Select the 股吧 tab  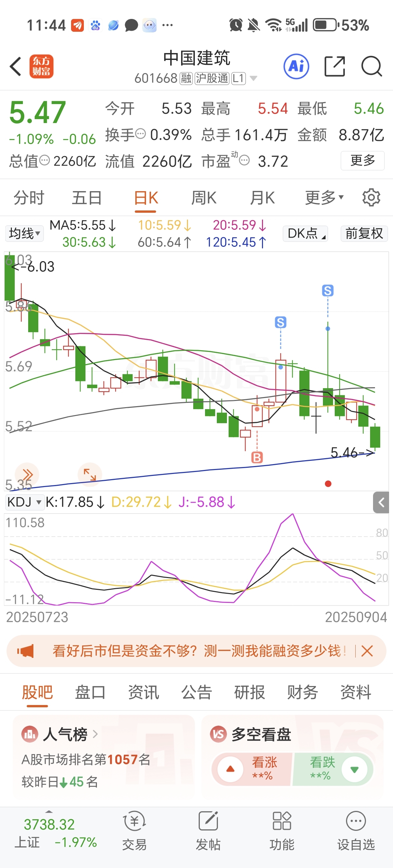[37, 692]
